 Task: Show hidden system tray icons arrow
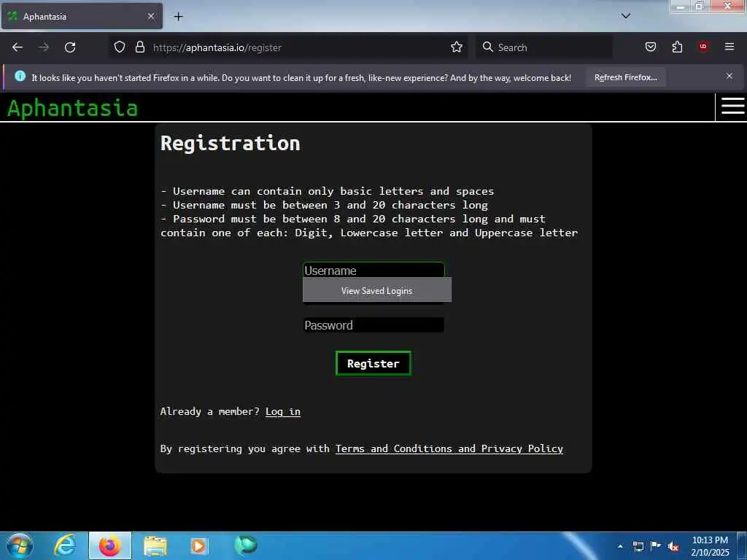(x=620, y=546)
